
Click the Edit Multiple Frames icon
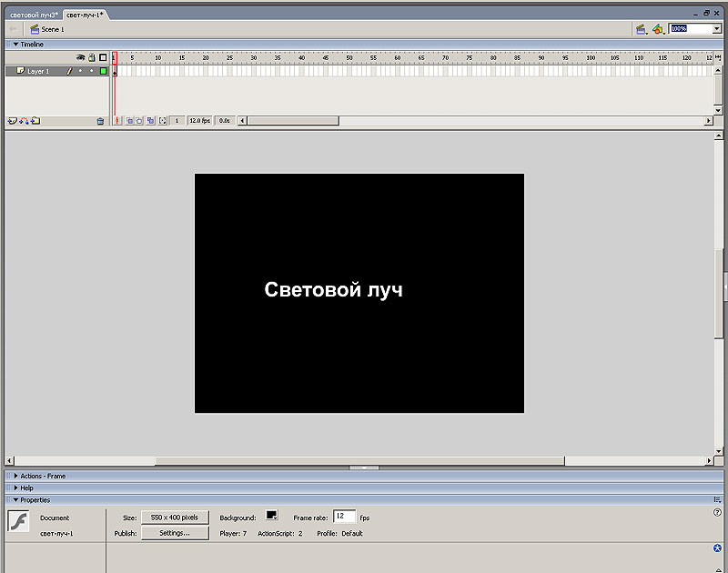150,120
